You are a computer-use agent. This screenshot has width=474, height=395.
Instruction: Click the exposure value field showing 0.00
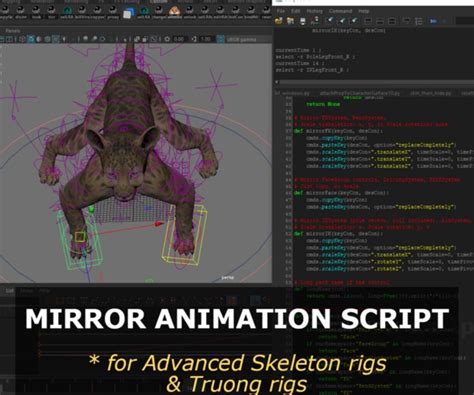tap(179, 39)
